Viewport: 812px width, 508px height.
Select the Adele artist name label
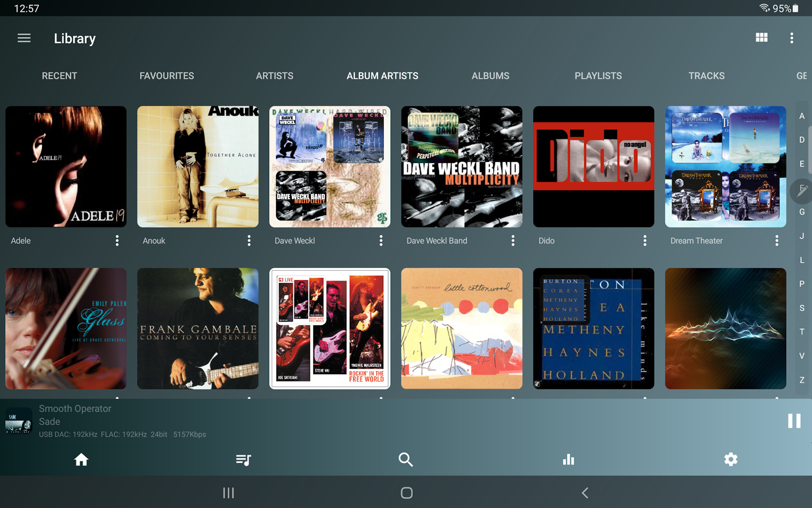click(21, 241)
